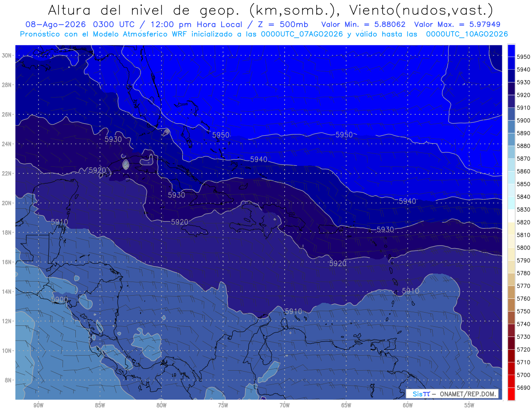Click the '8N' latitude axis label
The width and height of the screenshot is (532, 411).
(8, 380)
